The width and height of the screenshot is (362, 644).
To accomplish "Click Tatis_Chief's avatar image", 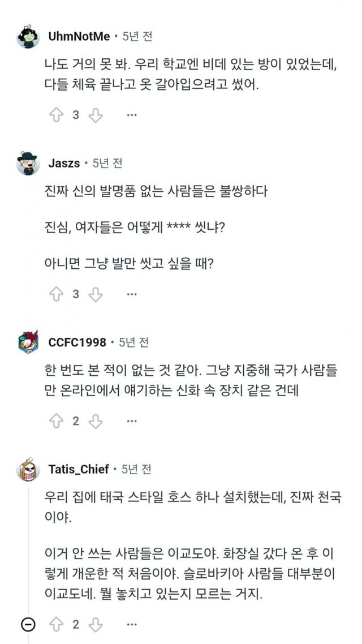I will tap(28, 470).
